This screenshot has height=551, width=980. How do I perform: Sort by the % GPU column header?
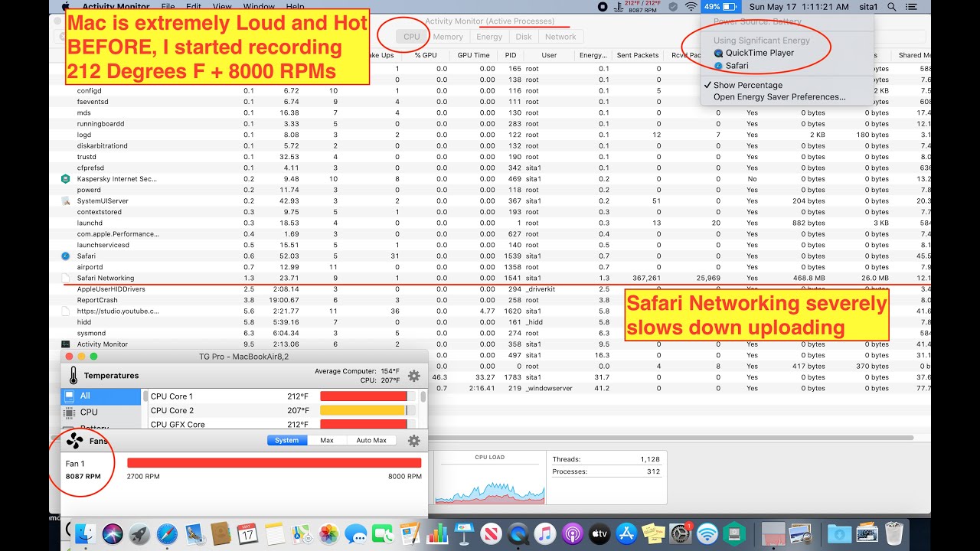426,55
